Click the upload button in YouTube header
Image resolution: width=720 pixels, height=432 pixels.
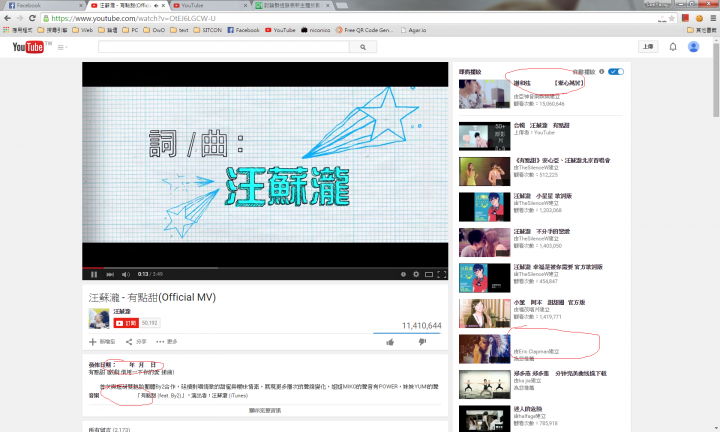click(x=648, y=47)
